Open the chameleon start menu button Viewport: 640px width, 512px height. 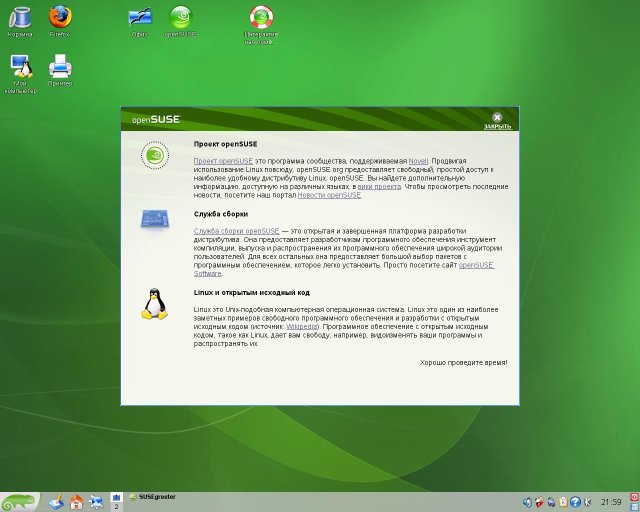pyautogui.click(x=20, y=502)
